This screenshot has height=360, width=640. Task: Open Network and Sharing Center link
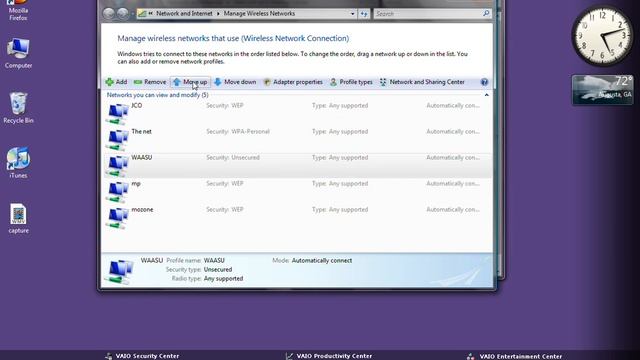point(422,82)
